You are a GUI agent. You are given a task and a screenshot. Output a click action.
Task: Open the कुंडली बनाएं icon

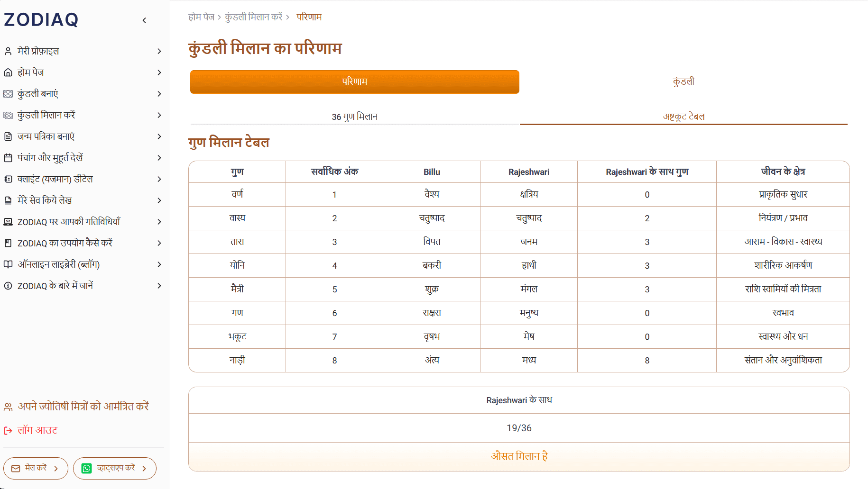tap(8, 93)
